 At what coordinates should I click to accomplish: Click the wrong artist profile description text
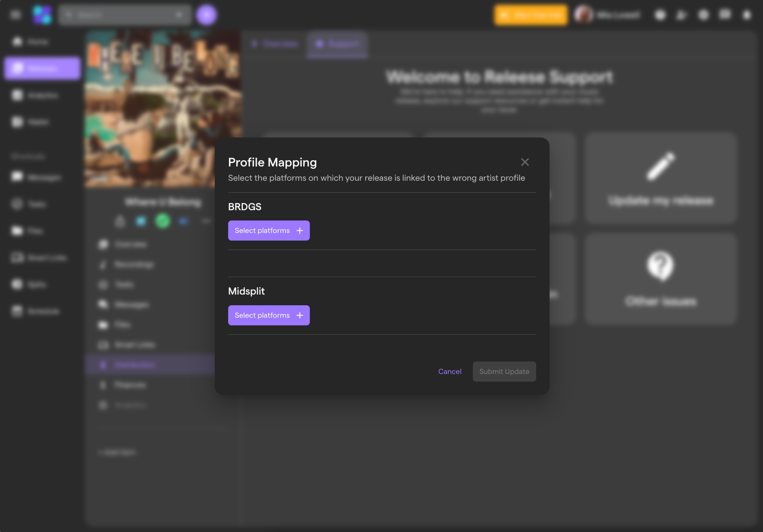[376, 178]
